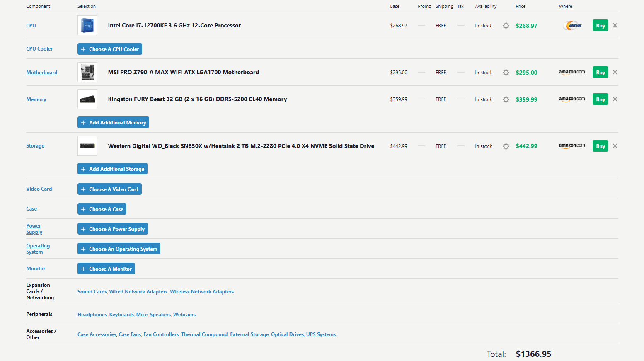Open the Motherboard component link
Screen dimensions: 644x361
[x=42, y=73]
